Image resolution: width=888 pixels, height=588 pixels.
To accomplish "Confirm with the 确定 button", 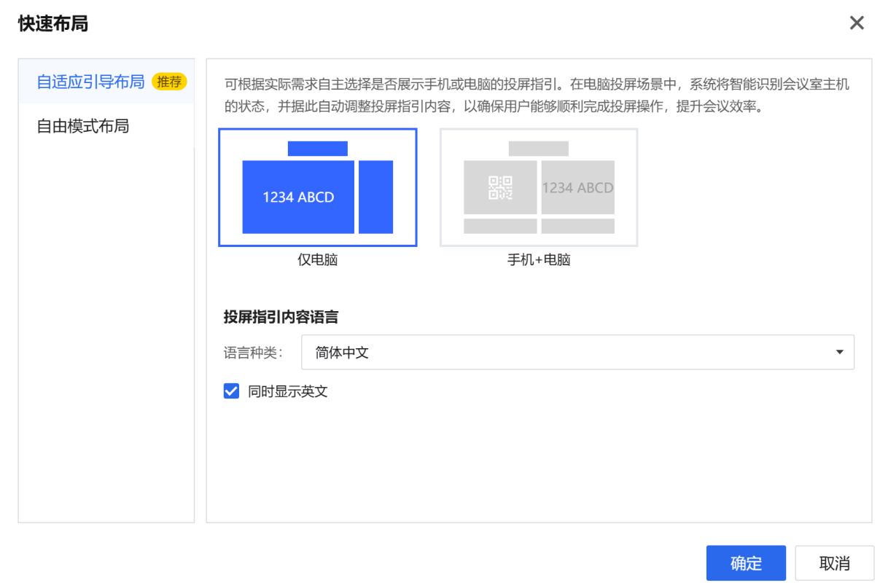I will tap(746, 563).
